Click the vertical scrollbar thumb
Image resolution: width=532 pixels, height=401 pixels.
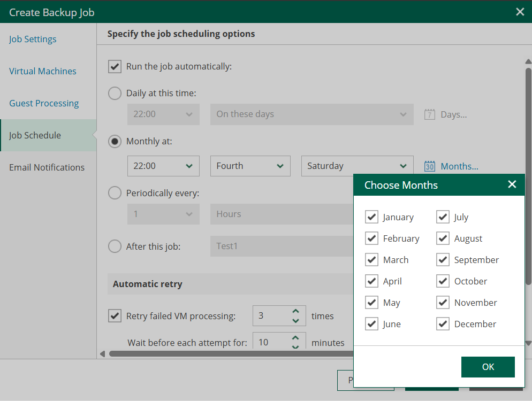(x=528, y=176)
